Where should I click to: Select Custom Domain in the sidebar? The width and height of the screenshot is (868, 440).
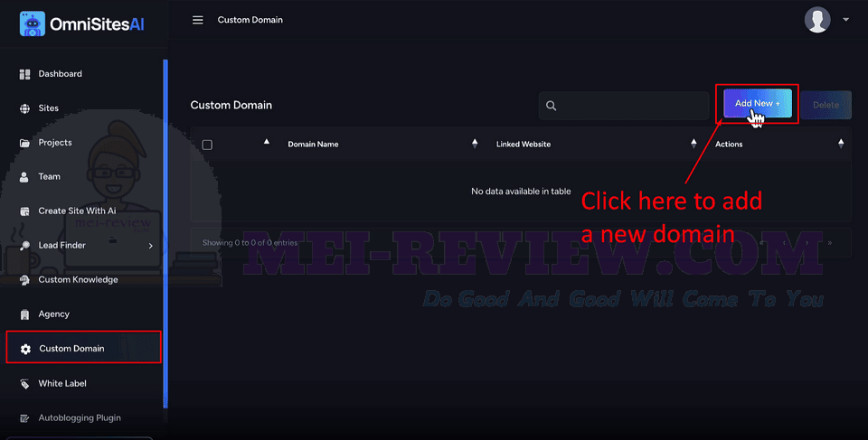(83, 348)
